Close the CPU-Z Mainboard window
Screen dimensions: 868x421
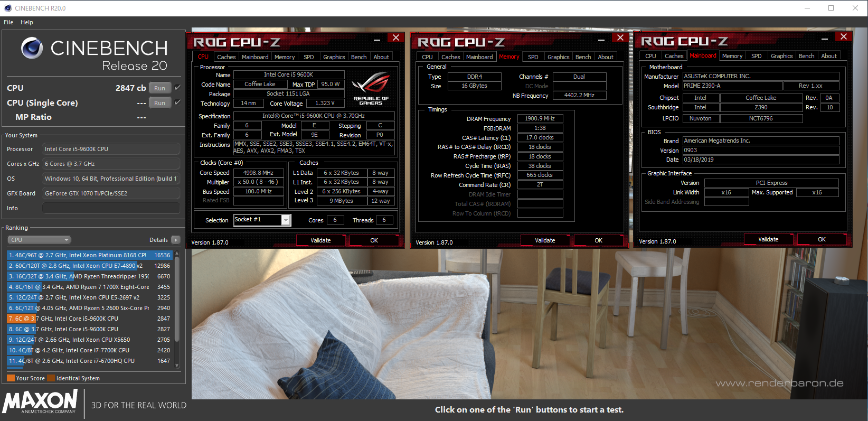844,36
